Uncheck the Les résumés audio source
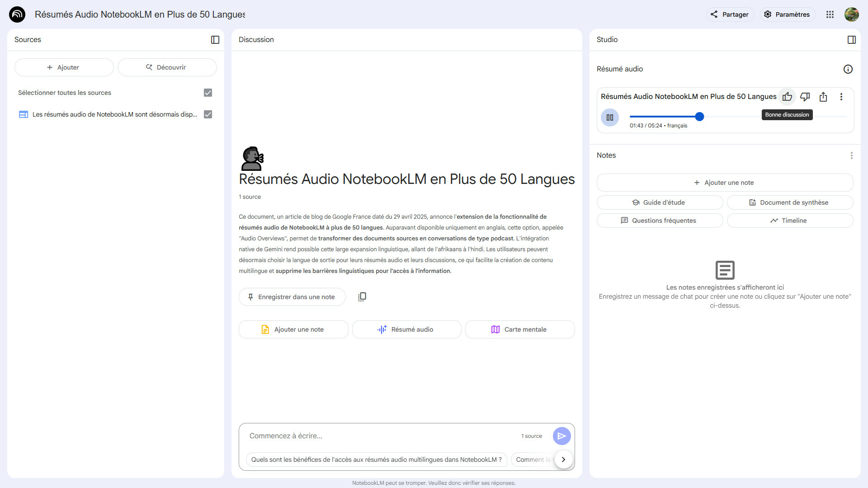Screen dimensions: 868x488 pyautogui.click(x=208, y=114)
